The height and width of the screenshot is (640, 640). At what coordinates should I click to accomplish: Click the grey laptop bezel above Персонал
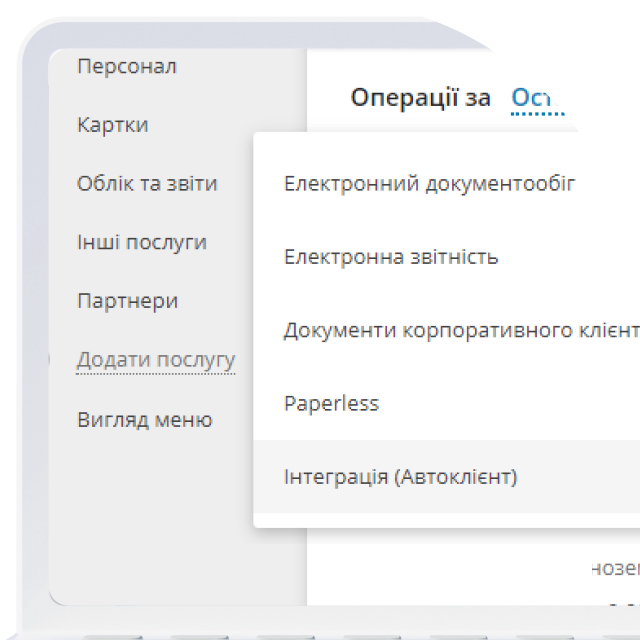245,35
